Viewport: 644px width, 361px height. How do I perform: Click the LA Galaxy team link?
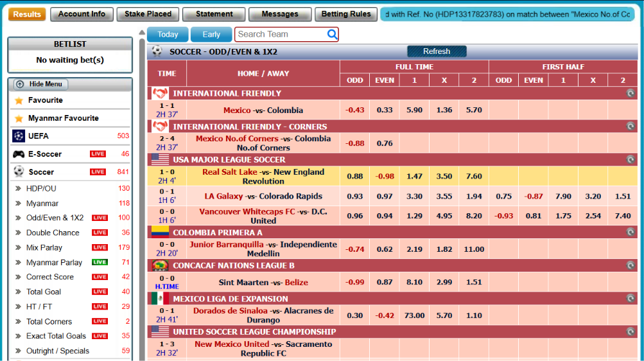click(x=223, y=197)
